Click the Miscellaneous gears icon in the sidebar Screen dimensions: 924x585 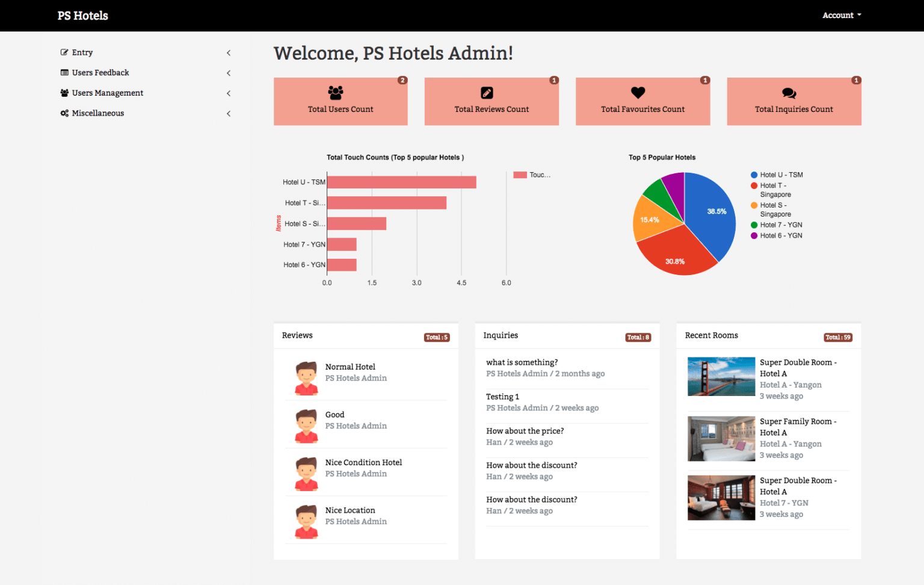(64, 113)
